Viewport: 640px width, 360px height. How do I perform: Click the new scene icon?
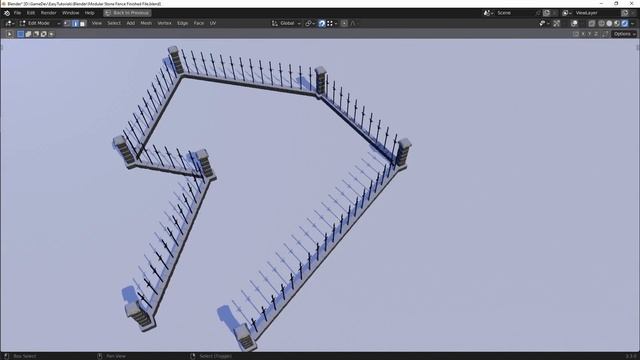pos(547,13)
